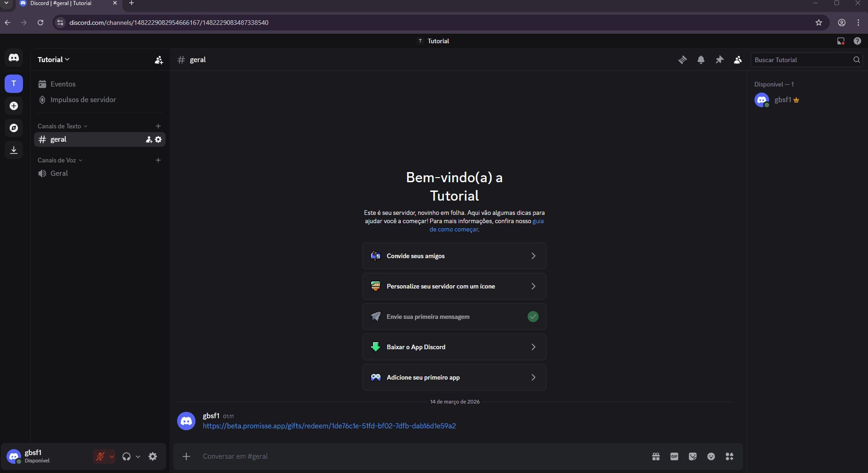Open Eventos in the sidebar

click(63, 84)
